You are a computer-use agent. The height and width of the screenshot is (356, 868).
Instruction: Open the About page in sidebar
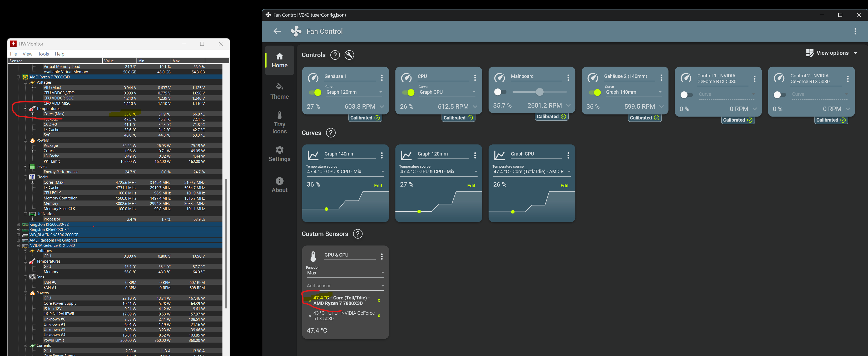(279, 184)
